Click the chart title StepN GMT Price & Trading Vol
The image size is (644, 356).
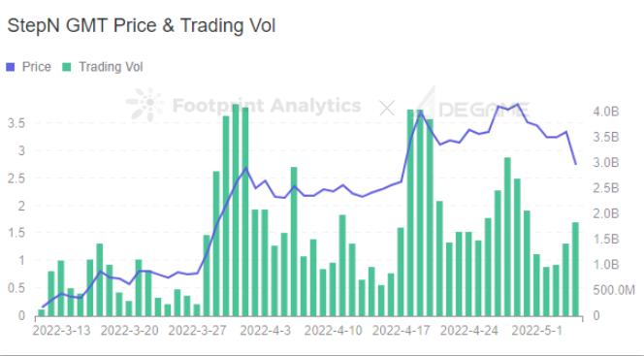(142, 25)
